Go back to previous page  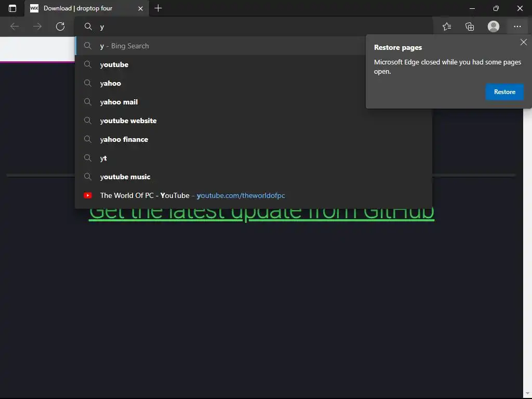[15, 26]
